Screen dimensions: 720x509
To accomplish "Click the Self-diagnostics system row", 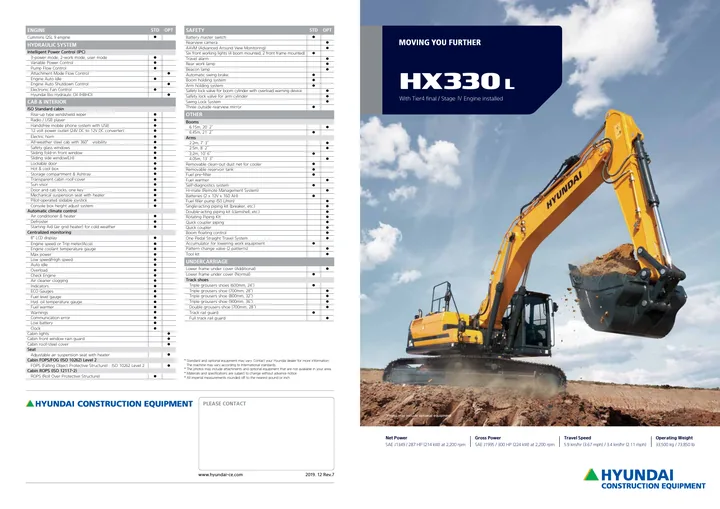I will [x=259, y=185].
